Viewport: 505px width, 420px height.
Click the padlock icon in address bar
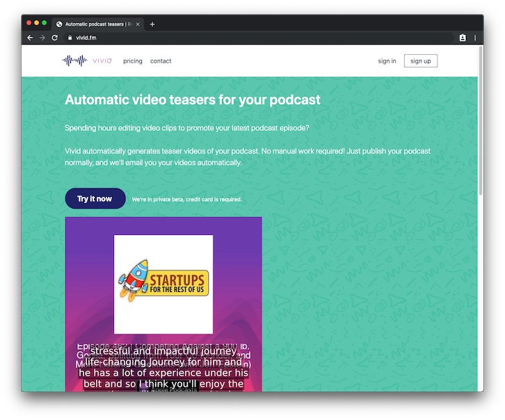[70, 38]
